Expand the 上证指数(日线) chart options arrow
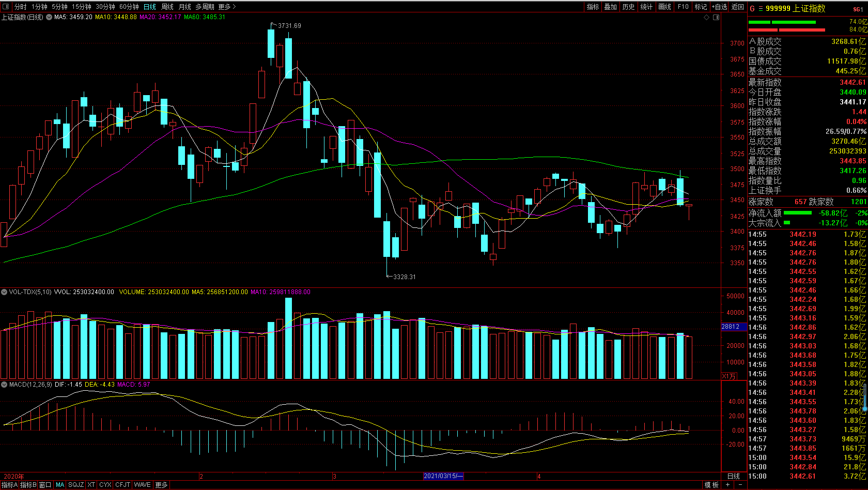Screen dimensions: 868x490 point(49,17)
